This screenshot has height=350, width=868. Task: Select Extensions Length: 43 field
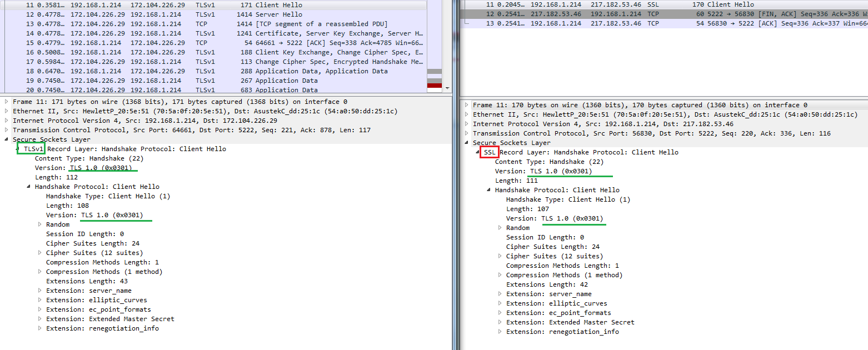pyautogui.click(x=87, y=281)
